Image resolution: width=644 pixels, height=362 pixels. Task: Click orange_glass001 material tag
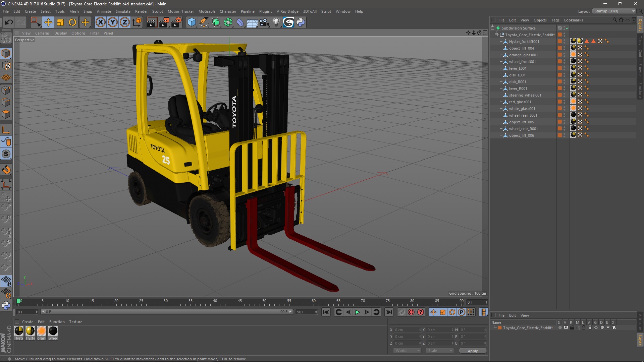[x=573, y=54]
